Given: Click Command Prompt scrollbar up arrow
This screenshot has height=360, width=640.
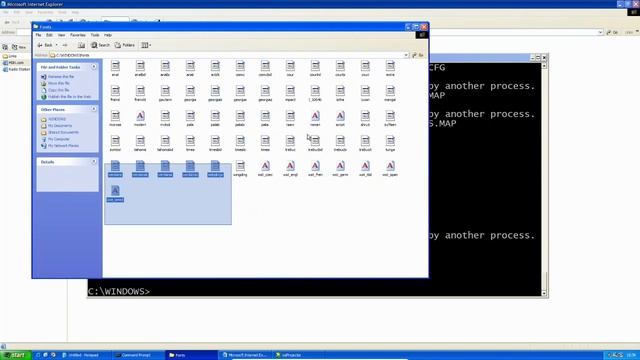Looking at the screenshot, I should pyautogui.click(x=544, y=65).
